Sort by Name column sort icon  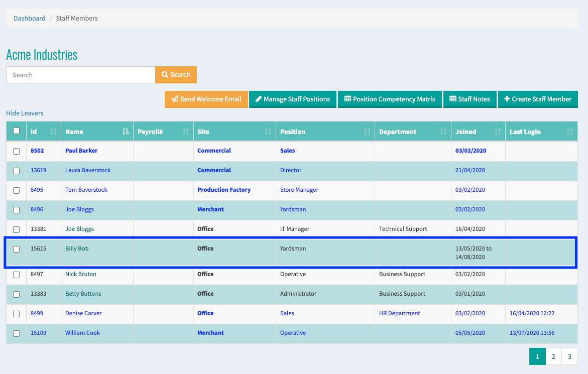coord(126,132)
